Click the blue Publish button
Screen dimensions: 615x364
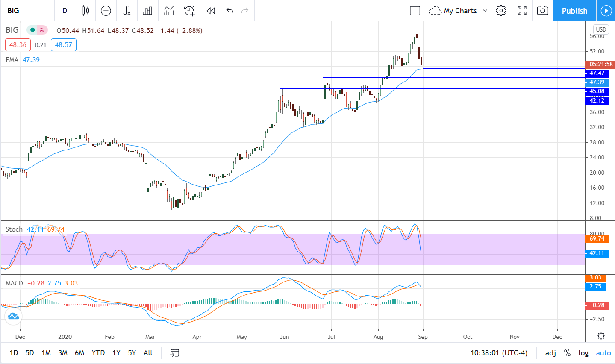tap(574, 11)
